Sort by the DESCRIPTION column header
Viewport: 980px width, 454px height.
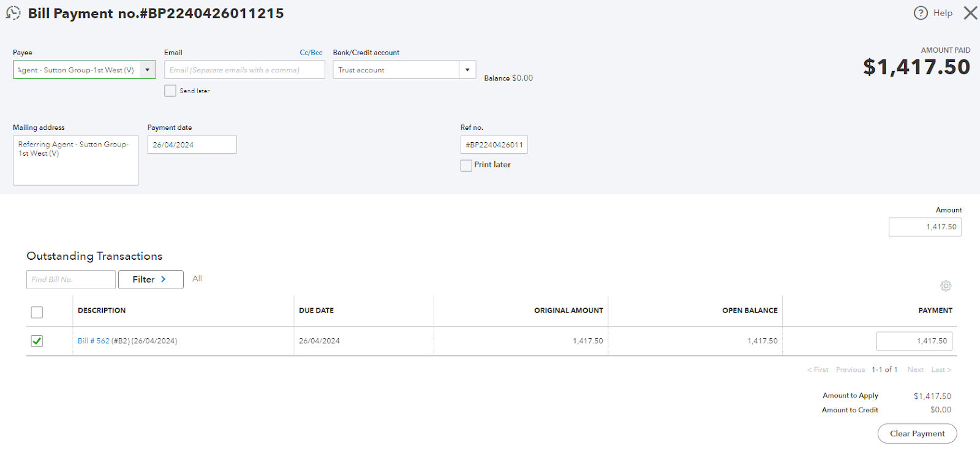click(102, 311)
